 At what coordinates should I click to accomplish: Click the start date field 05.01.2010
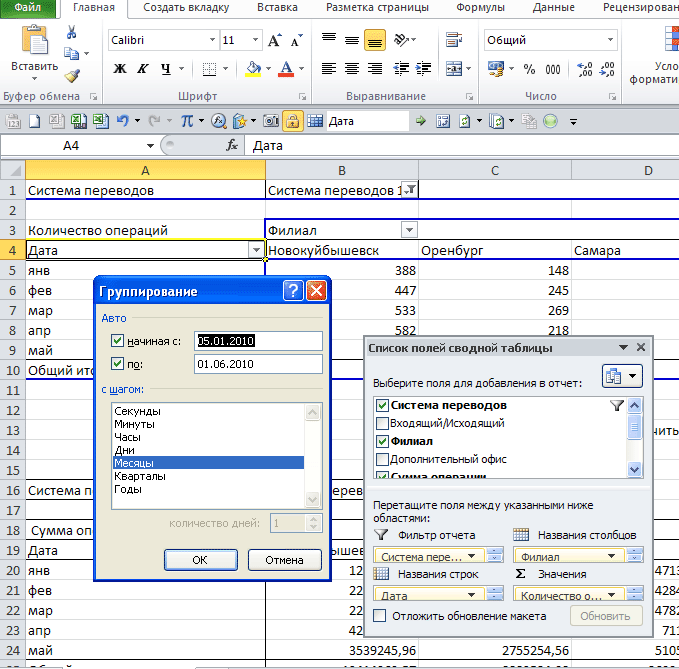(x=258, y=341)
